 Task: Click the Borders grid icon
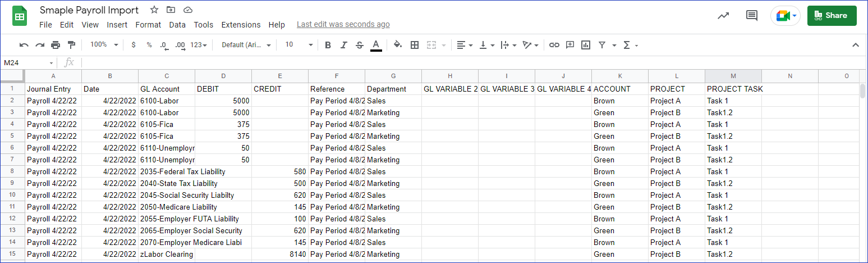pyautogui.click(x=415, y=45)
